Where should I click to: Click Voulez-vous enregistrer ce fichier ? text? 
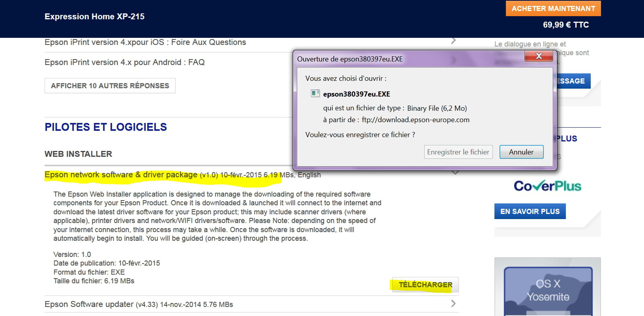click(360, 135)
